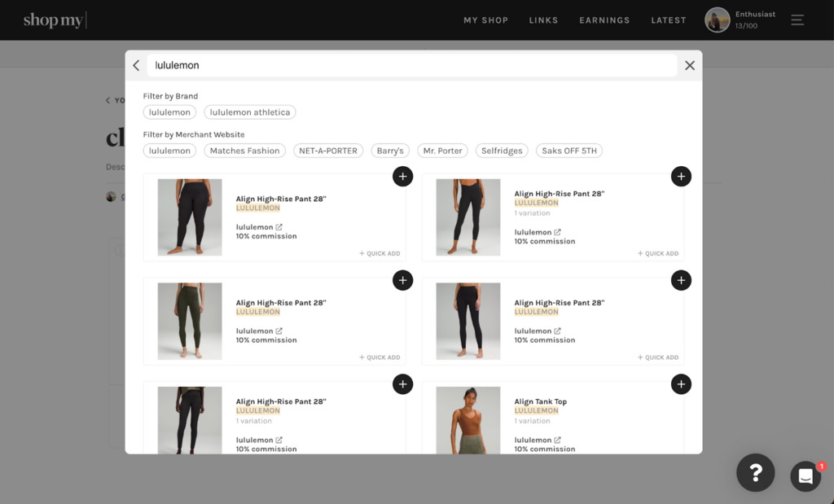The image size is (834, 504).
Task: Navigate to the EARNINGS section
Action: tap(604, 20)
